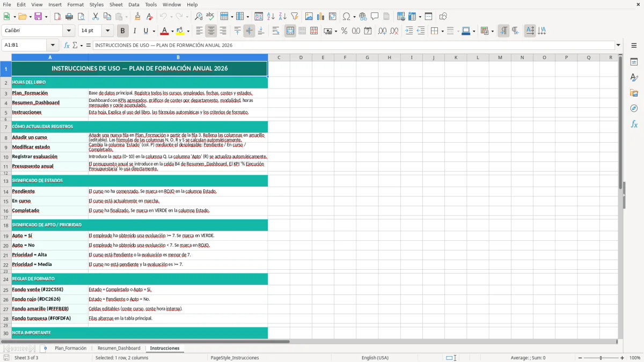
Task: Expand the Font Name dropdown
Action: point(69,31)
